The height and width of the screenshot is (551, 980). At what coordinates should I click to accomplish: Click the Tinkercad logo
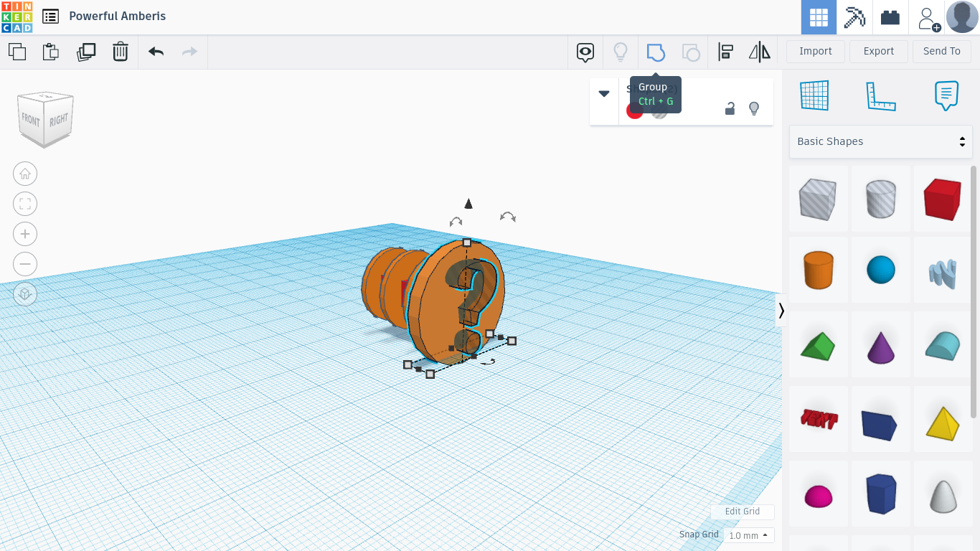(x=17, y=17)
